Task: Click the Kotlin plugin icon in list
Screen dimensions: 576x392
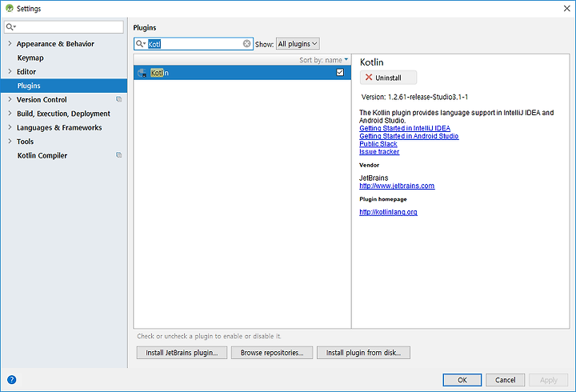Action: (142, 73)
